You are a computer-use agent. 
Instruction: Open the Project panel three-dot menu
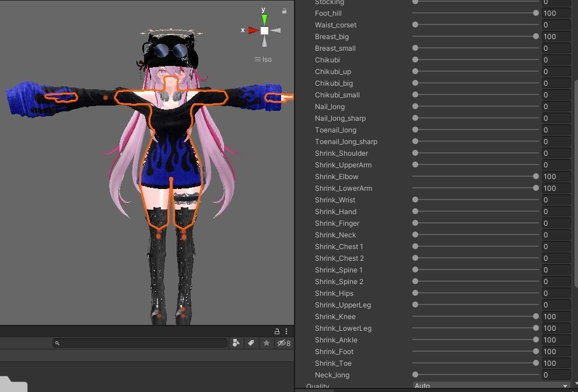(286, 331)
